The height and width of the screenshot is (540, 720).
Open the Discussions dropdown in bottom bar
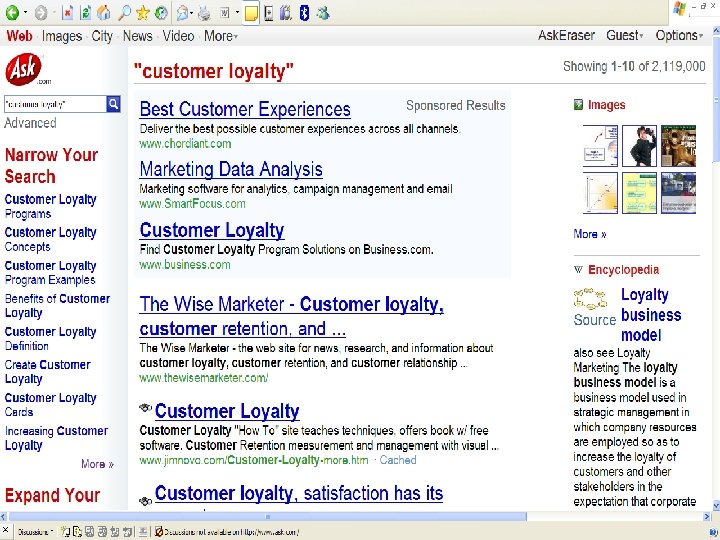tap(35, 532)
